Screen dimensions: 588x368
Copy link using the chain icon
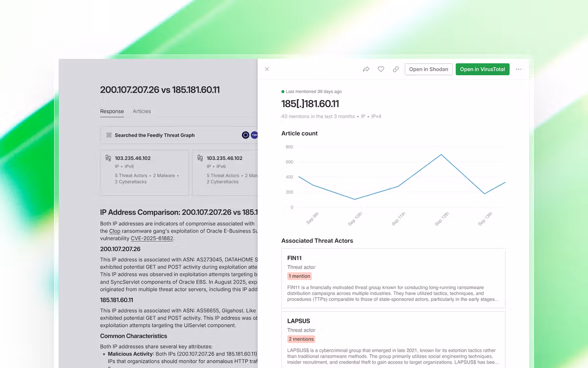tap(396, 69)
